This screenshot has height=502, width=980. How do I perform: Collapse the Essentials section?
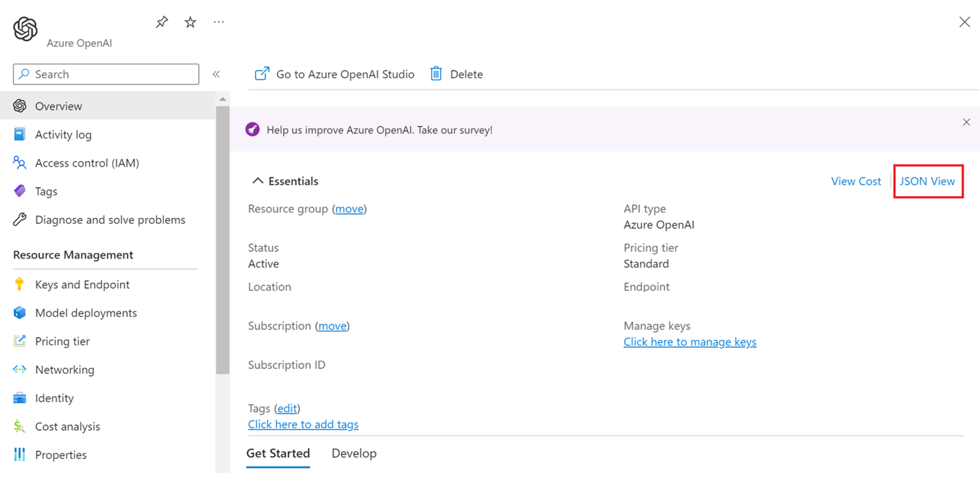(x=258, y=180)
